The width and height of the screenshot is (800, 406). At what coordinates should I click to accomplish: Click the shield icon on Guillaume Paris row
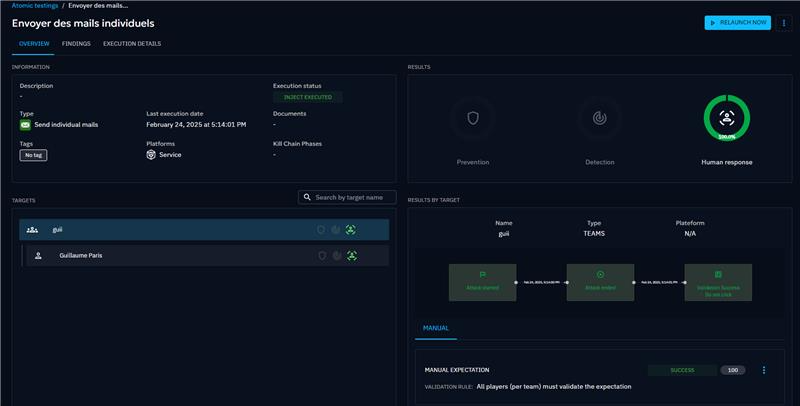pos(321,256)
